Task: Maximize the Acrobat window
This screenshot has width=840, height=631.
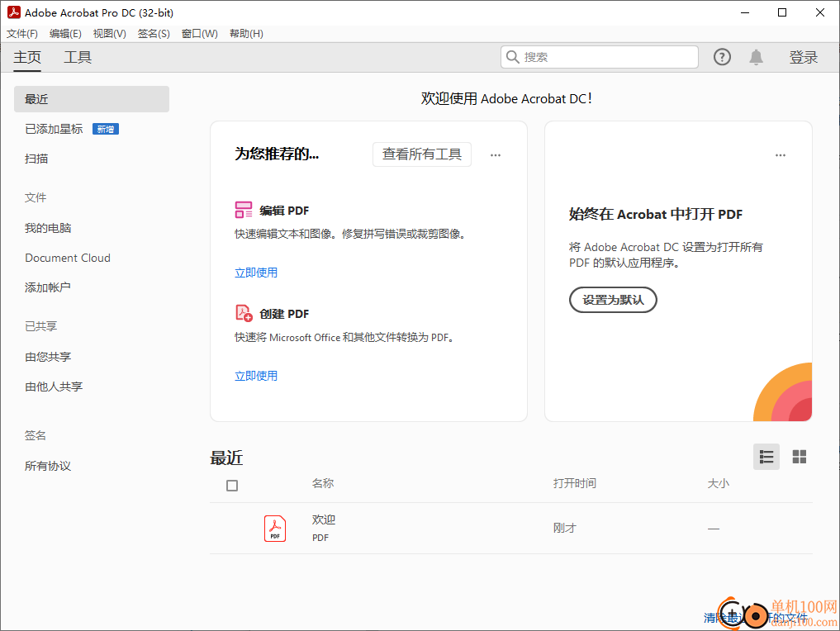Action: coord(782,12)
